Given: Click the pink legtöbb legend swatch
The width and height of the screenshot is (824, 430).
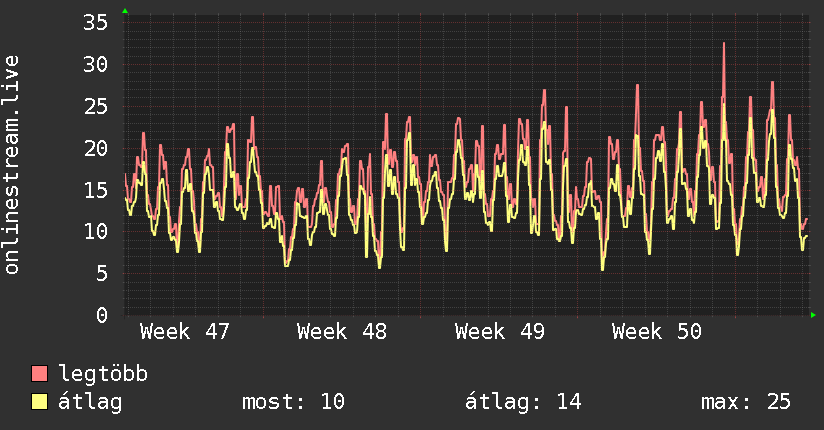Looking at the screenshot, I should point(39,374).
